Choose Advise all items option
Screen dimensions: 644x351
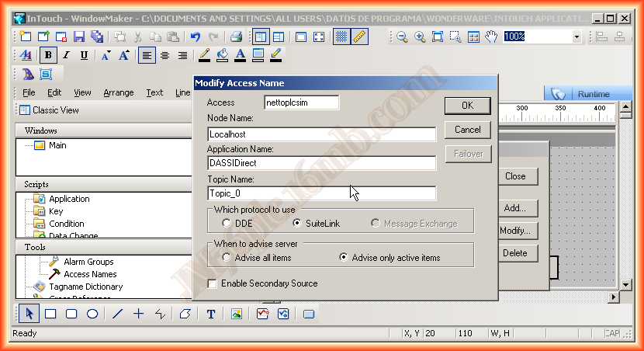click(x=227, y=258)
